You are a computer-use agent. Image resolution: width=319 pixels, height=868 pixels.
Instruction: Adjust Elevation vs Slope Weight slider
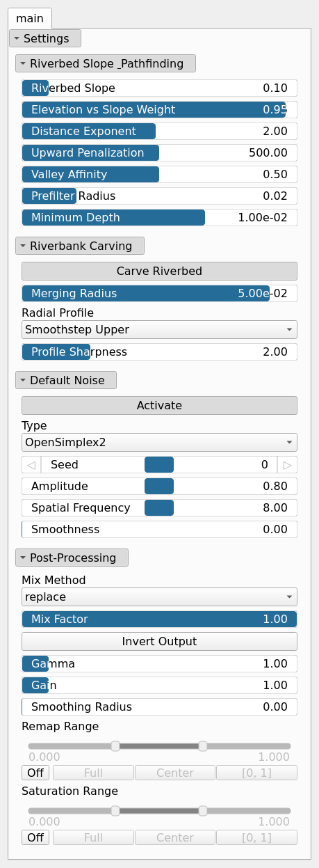[x=159, y=109]
